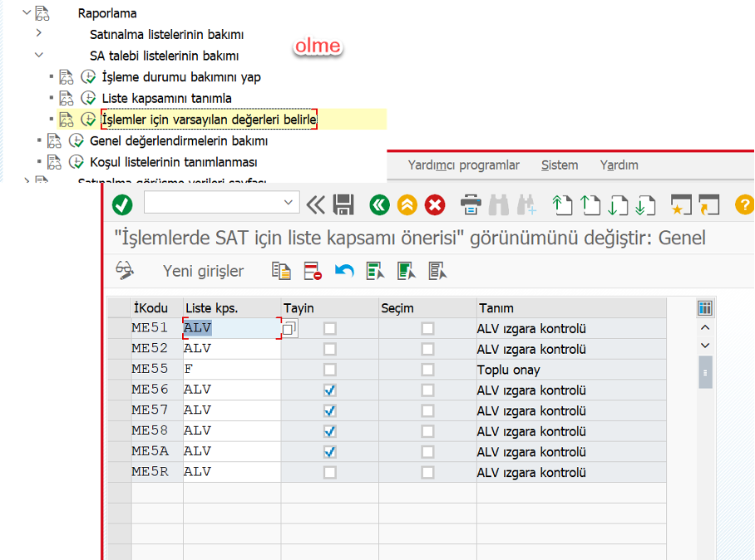The width and height of the screenshot is (755, 560).
Task: Click the Liste kps. field for ME55
Action: [x=232, y=370]
